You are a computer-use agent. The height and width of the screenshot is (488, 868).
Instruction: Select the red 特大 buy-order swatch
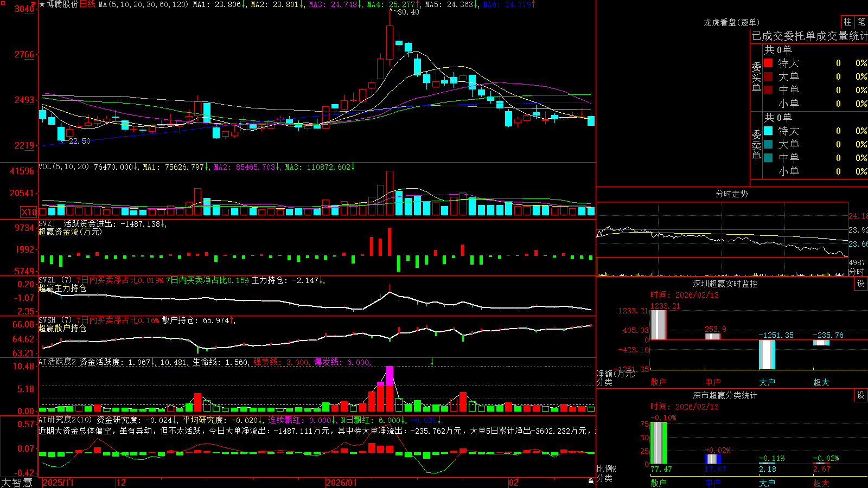click(x=768, y=63)
